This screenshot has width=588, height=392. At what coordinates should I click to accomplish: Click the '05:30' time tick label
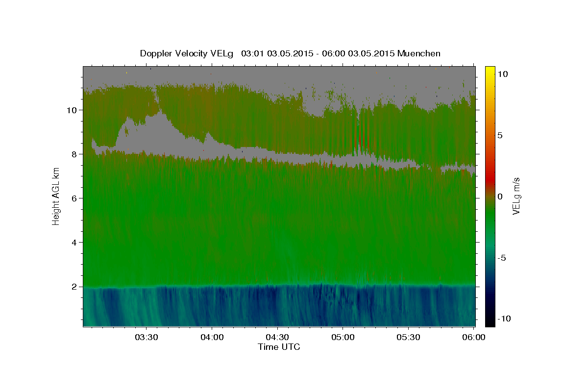click(408, 338)
